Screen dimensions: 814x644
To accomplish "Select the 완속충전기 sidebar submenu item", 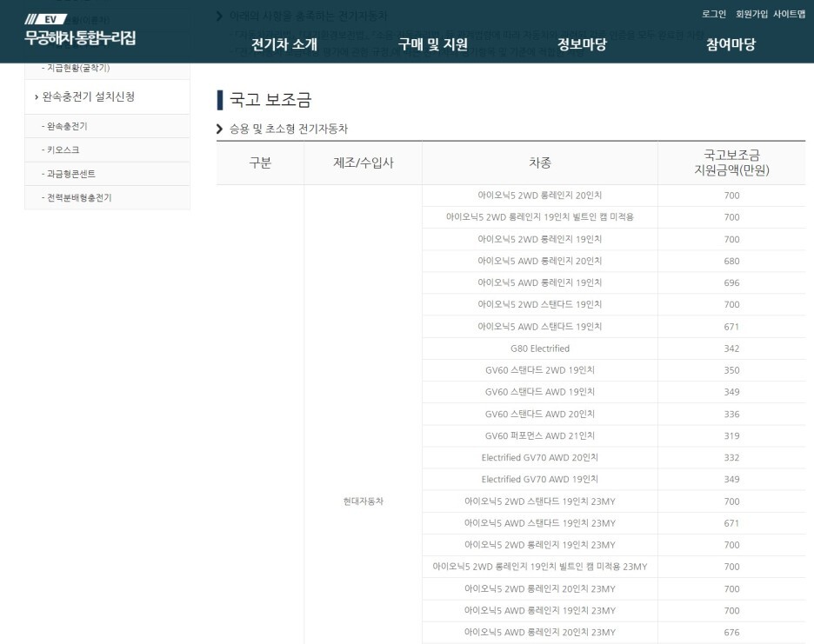I will pyautogui.click(x=108, y=126).
